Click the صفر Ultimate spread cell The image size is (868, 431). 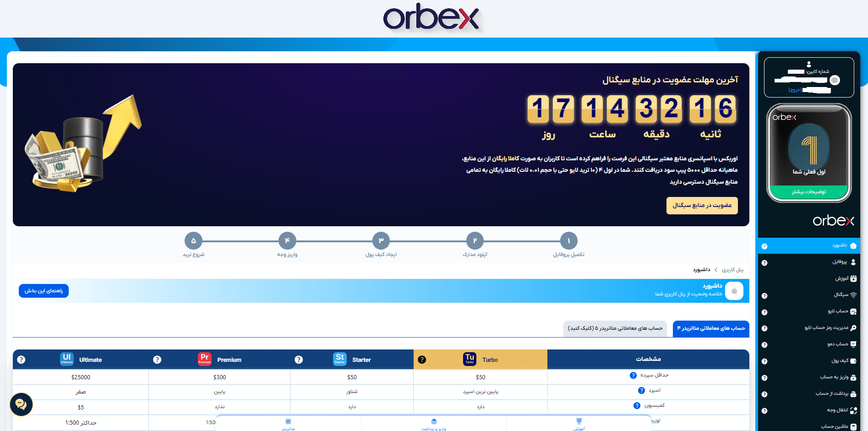[81, 392]
